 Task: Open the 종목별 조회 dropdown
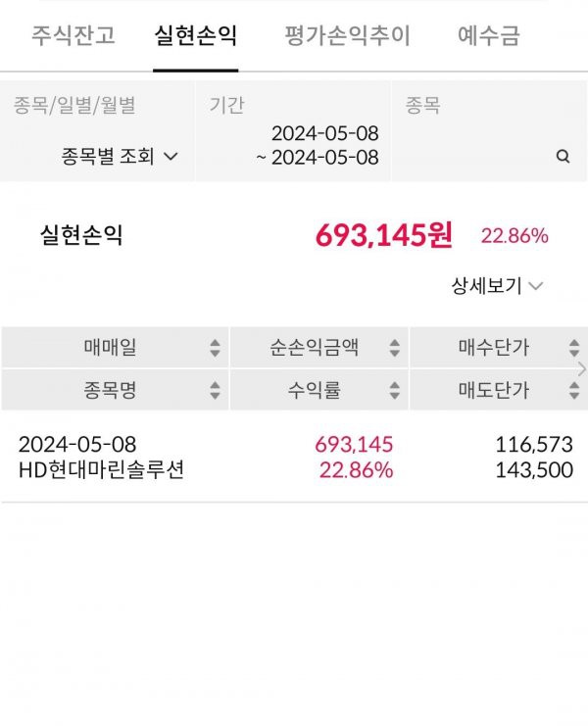click(x=120, y=156)
